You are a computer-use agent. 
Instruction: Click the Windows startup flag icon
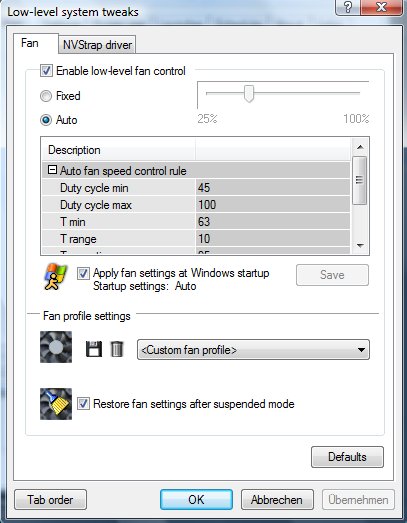click(56, 277)
